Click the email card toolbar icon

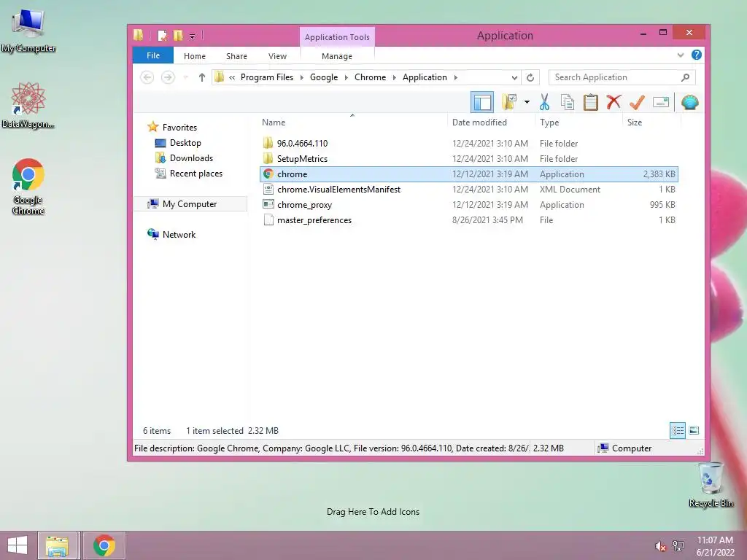(661, 102)
